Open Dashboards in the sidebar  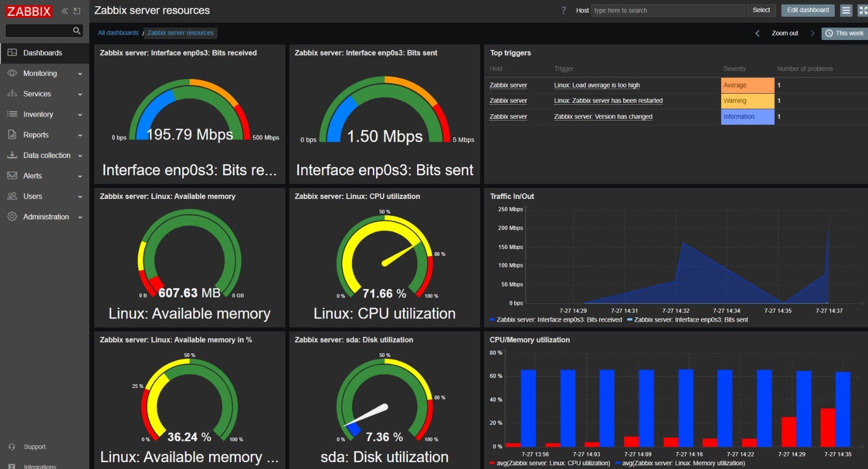tap(44, 53)
